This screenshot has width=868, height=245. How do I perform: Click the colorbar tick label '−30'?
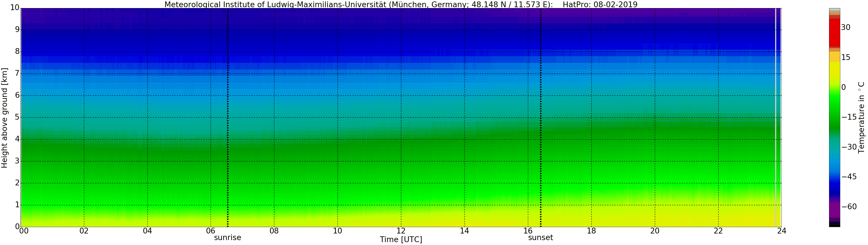click(x=849, y=147)
